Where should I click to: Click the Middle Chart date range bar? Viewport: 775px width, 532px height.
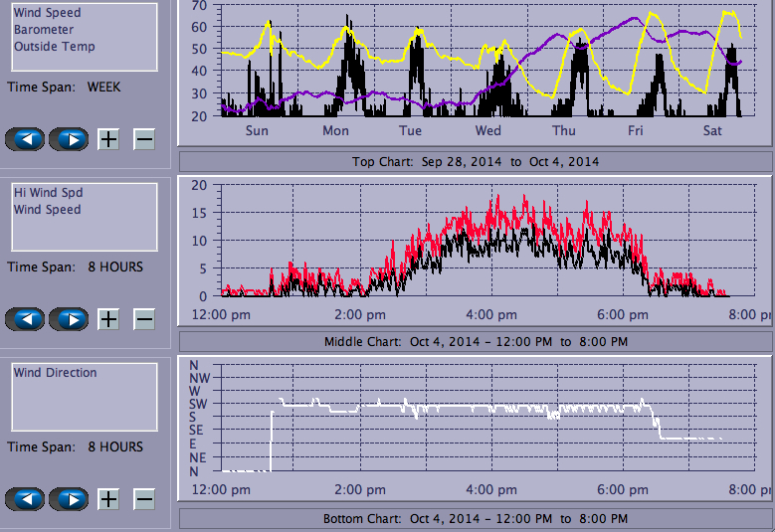pyautogui.click(x=475, y=341)
